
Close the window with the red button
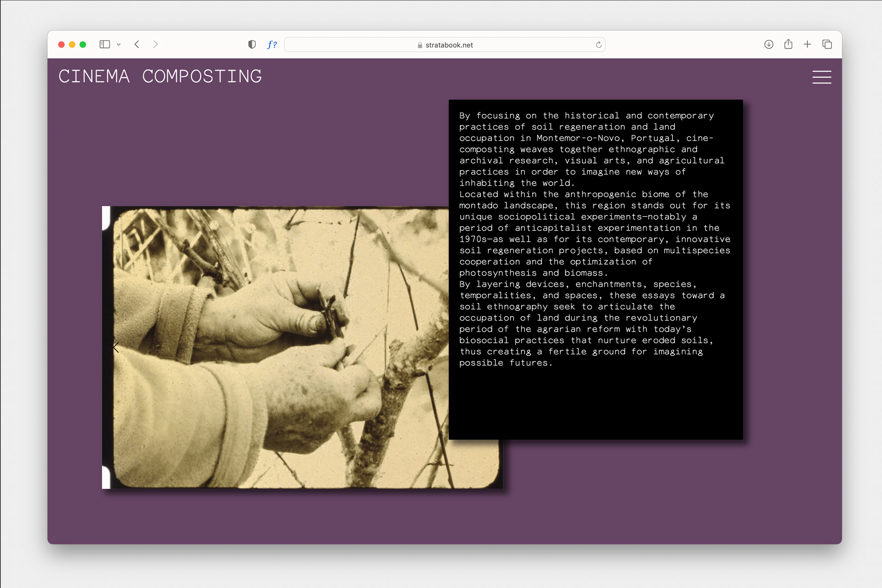point(61,45)
